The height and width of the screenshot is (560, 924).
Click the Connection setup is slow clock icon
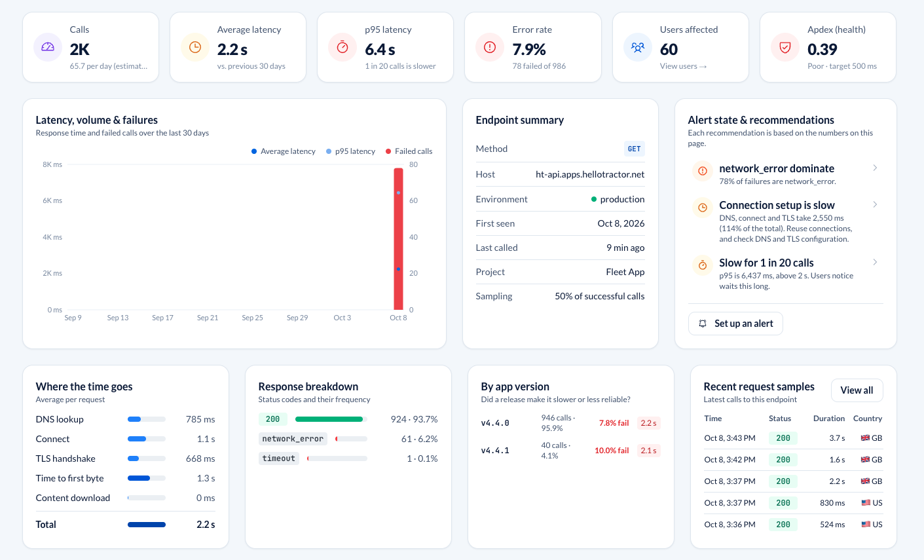703,208
